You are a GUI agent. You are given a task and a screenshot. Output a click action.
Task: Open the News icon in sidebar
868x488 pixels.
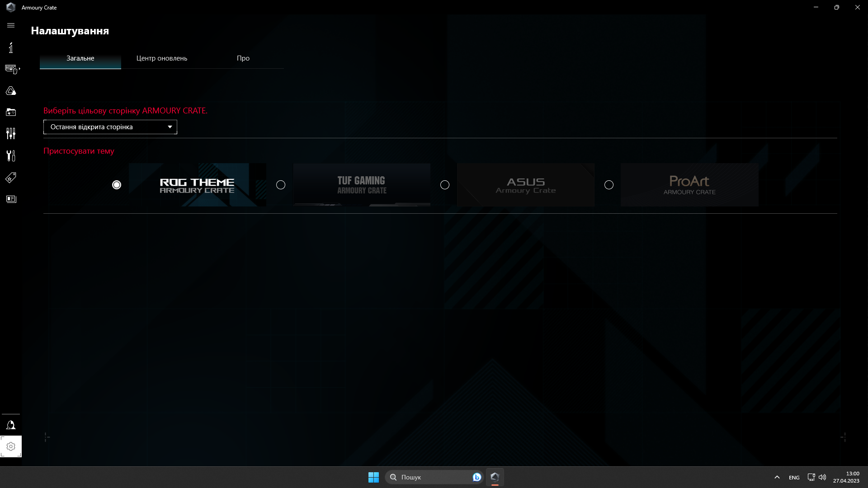tap(11, 199)
